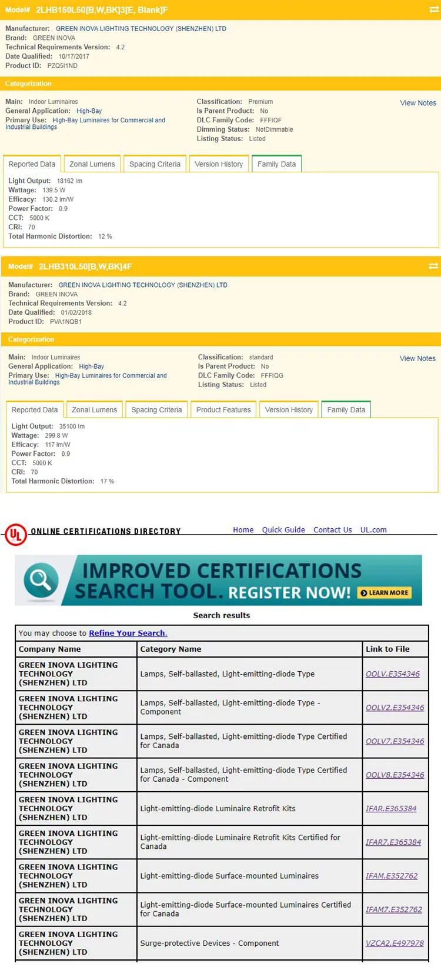Open the Refine Your Search link
Viewport: 441px width, 980px height.
(128, 633)
